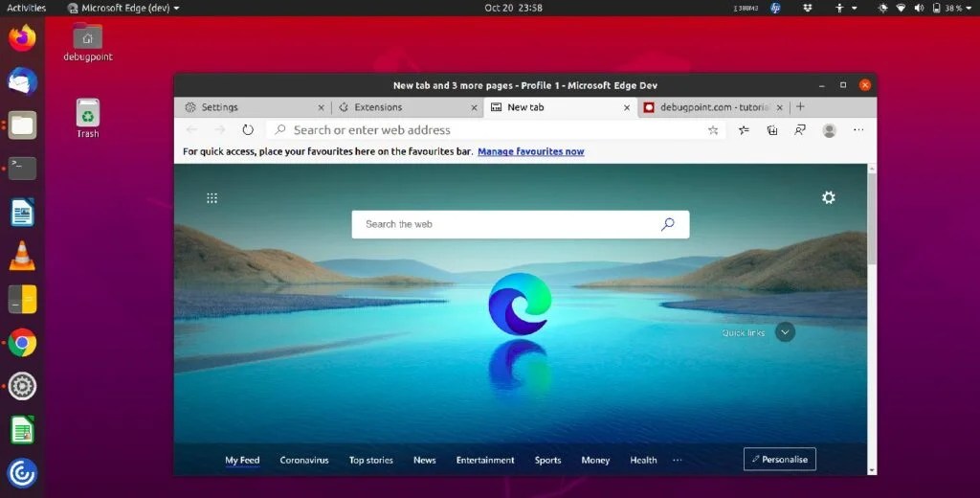Open the app launcher grid on new tab
Image resolution: width=980 pixels, height=498 pixels.
212,198
